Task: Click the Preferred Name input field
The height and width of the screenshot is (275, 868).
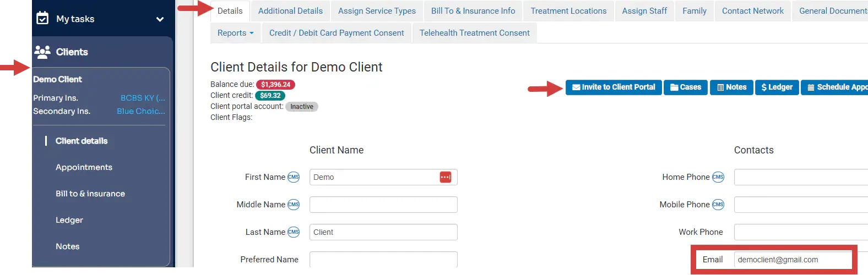Action: pos(383,260)
